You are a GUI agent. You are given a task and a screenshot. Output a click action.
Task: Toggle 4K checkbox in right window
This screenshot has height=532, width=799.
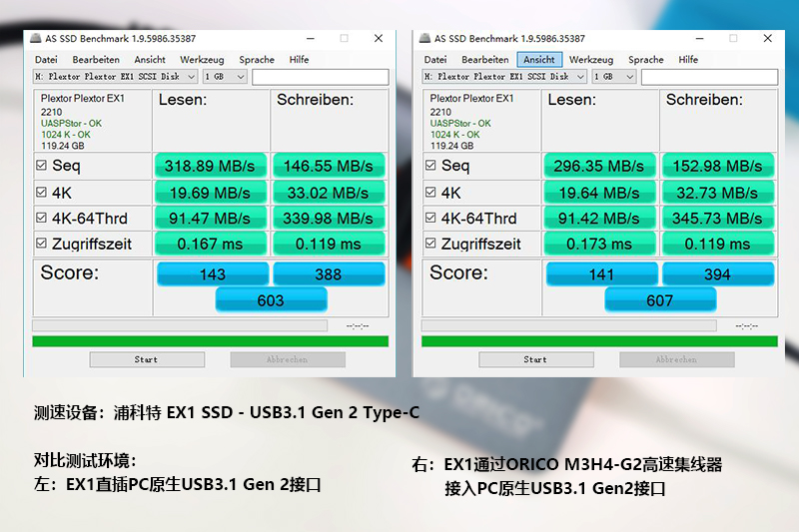click(430, 192)
